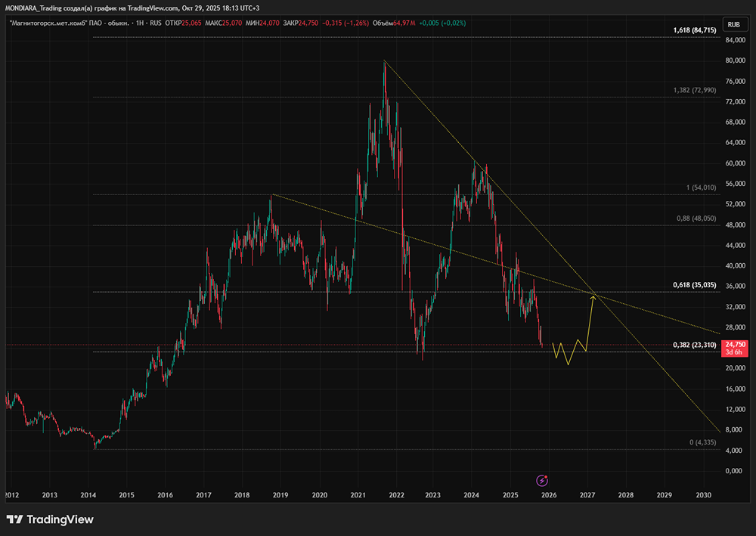756x536 pixels.
Task: Click the 2022 label on the time axis
Action: tap(396, 495)
